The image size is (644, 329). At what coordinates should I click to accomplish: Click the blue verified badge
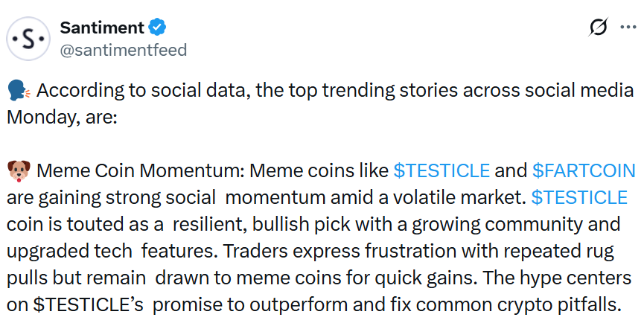click(157, 28)
